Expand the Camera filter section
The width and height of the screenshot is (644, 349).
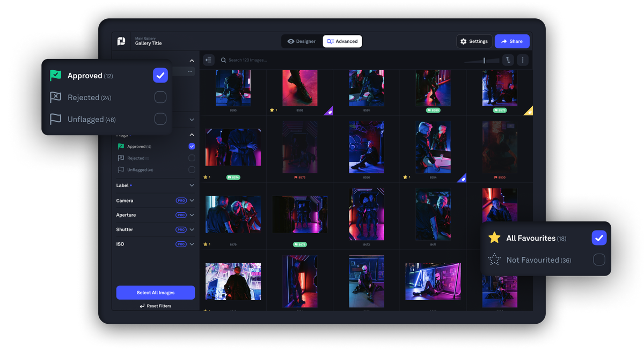tap(192, 201)
